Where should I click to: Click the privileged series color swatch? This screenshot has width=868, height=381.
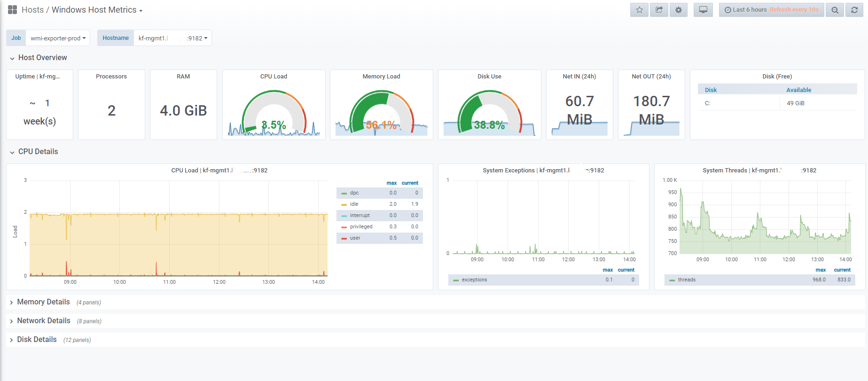click(x=344, y=227)
